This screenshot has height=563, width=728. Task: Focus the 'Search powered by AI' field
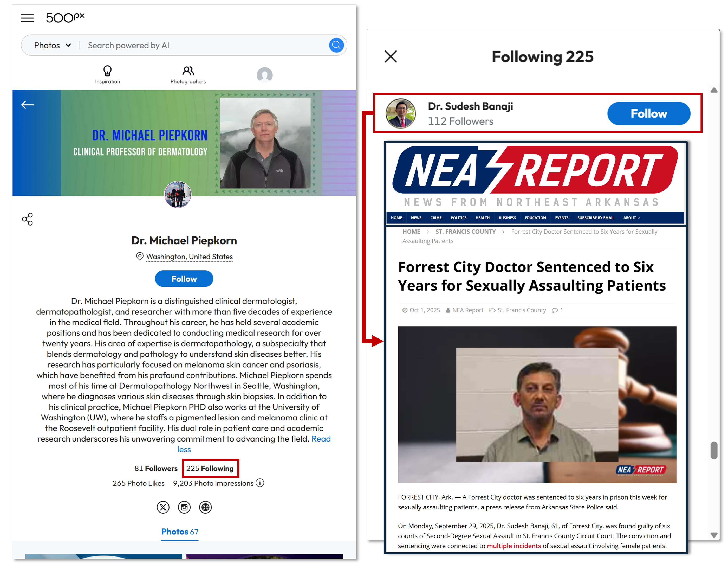click(x=207, y=45)
